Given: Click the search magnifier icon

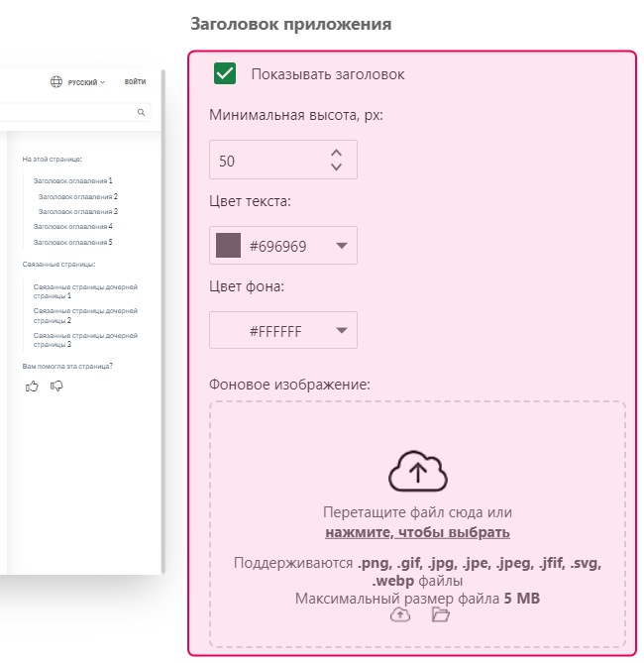Looking at the screenshot, I should [x=142, y=113].
